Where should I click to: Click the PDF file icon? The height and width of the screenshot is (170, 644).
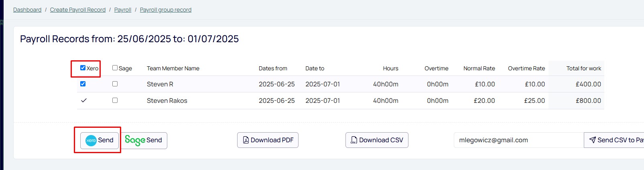point(246,140)
